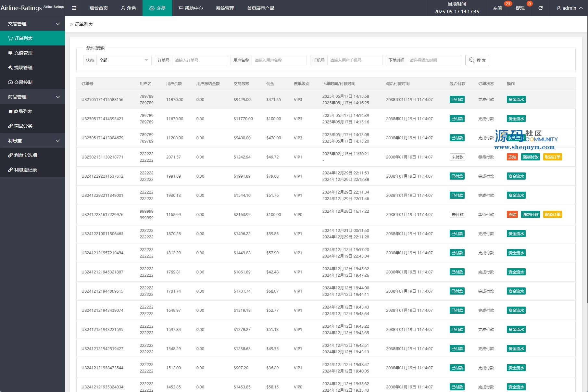
Task: Click the recharge notification badge showing 23
Action: [x=508, y=4]
